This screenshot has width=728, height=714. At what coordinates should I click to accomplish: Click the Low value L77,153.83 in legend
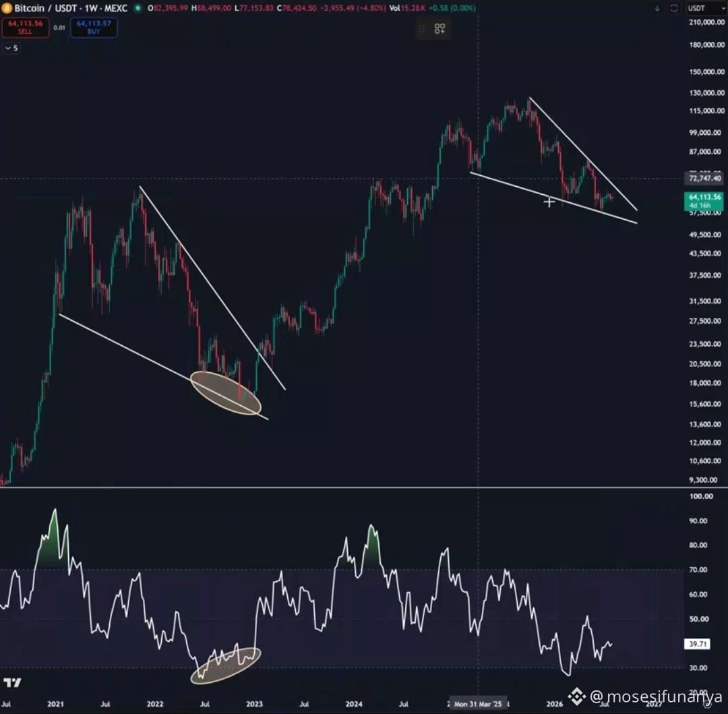pos(253,8)
